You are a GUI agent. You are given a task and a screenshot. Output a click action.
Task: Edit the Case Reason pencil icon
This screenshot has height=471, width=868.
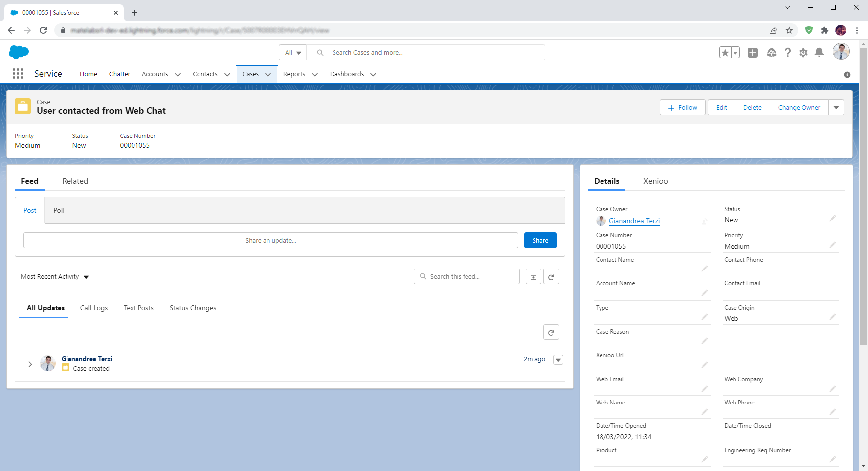pyautogui.click(x=705, y=340)
